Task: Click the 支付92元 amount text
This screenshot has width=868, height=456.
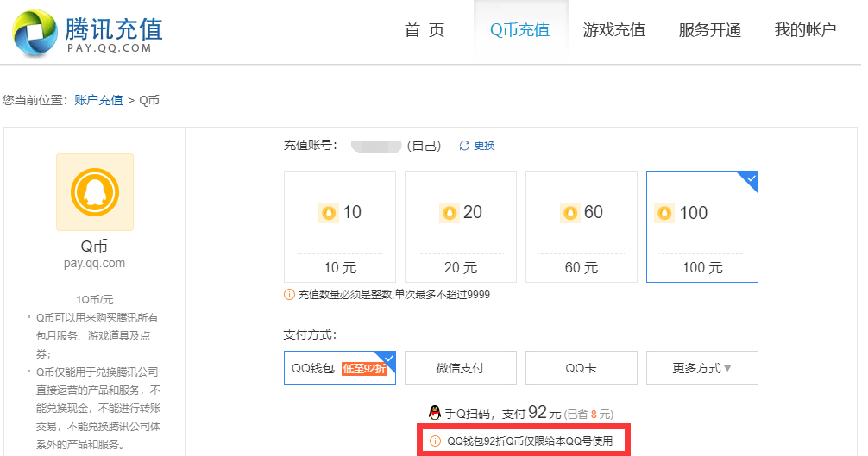Action: pos(531,413)
